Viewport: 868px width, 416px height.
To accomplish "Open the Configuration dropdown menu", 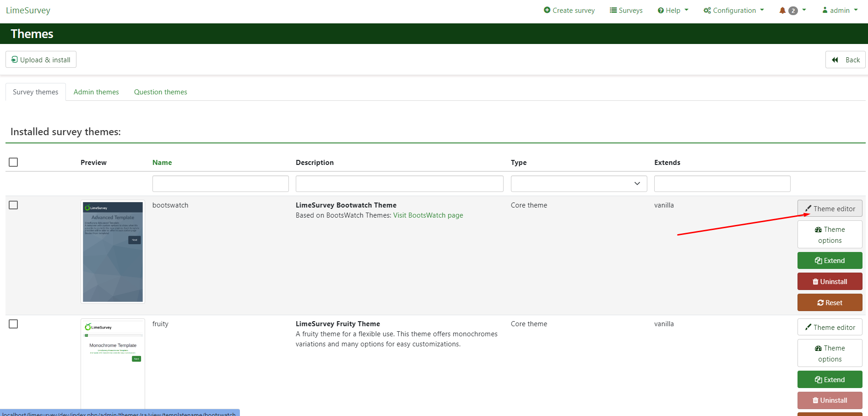I will coord(733,11).
